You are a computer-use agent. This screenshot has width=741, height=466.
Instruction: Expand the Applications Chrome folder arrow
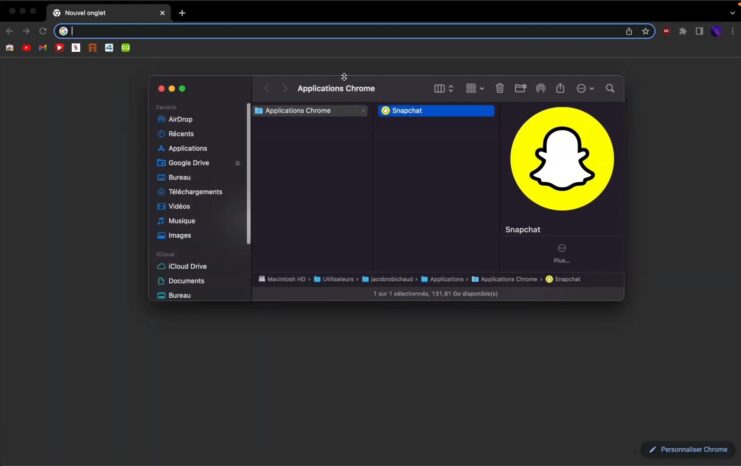click(363, 111)
